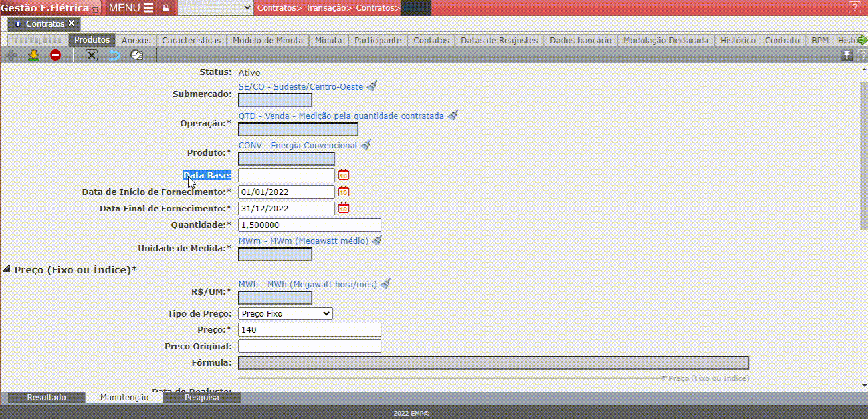
Task: Open the Tipo de Preço dropdown
Action: tap(285, 313)
